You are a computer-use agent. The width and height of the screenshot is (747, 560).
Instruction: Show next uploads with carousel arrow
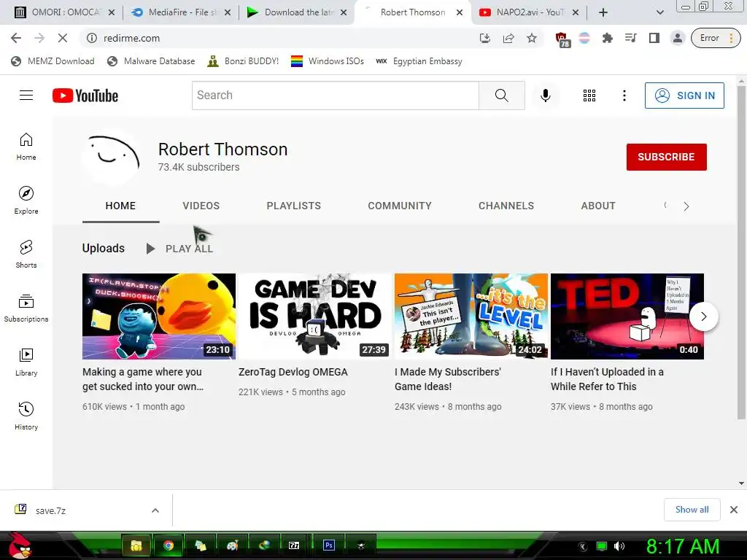pyautogui.click(x=704, y=316)
